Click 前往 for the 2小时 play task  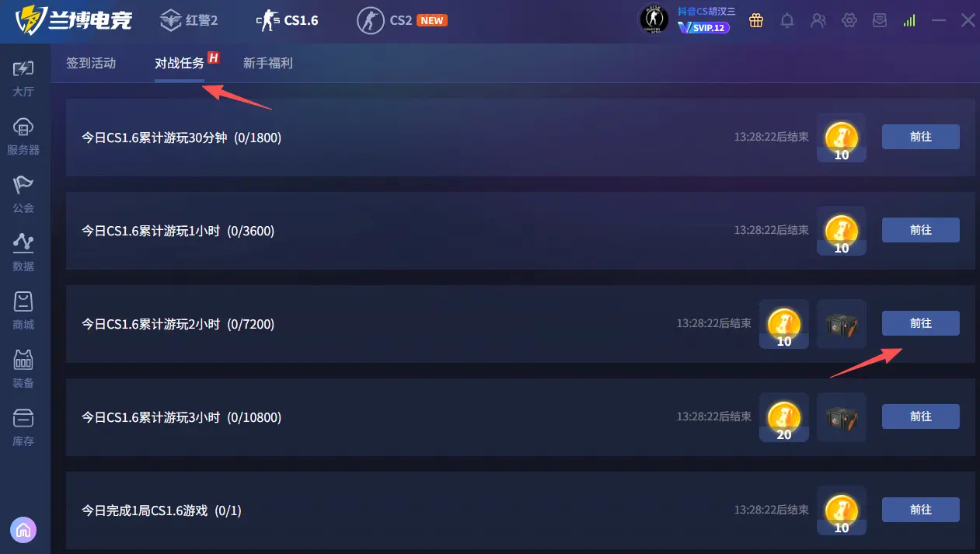coord(921,323)
